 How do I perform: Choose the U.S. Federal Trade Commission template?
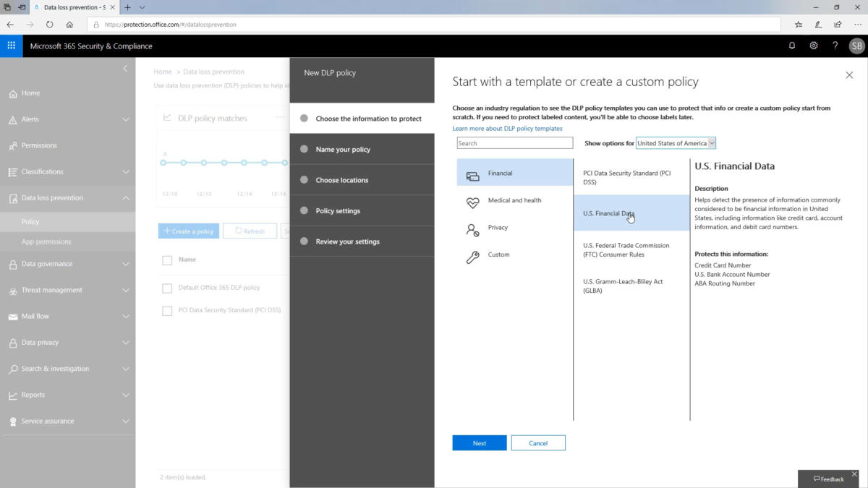631,249
